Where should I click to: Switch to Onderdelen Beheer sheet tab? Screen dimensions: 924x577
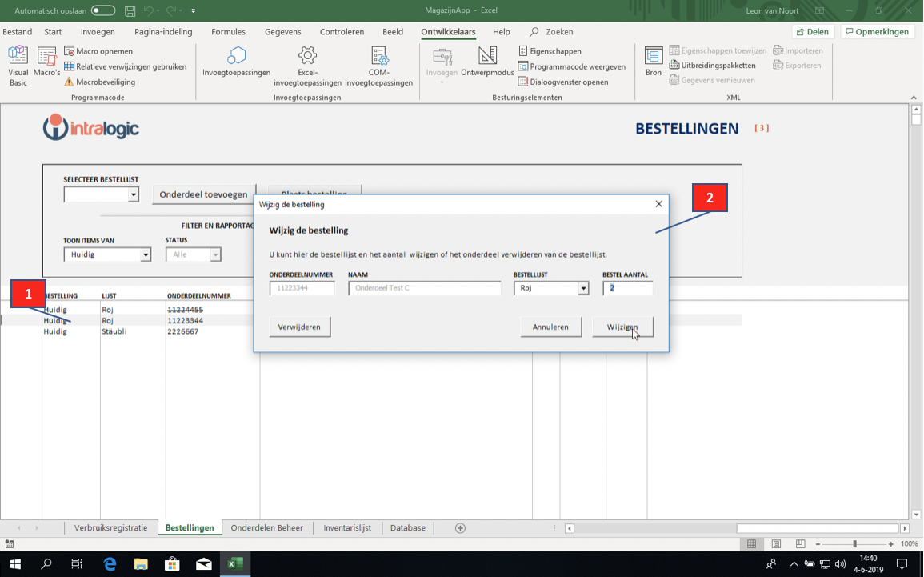click(x=266, y=528)
